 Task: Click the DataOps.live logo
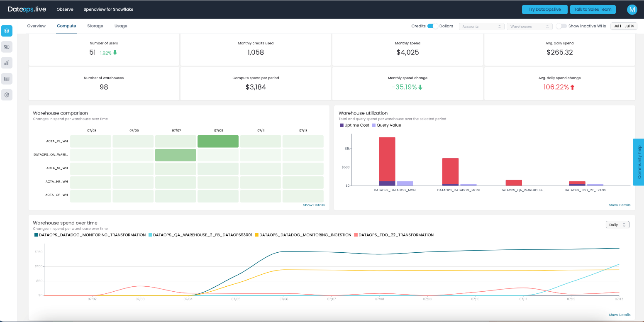pos(27,9)
